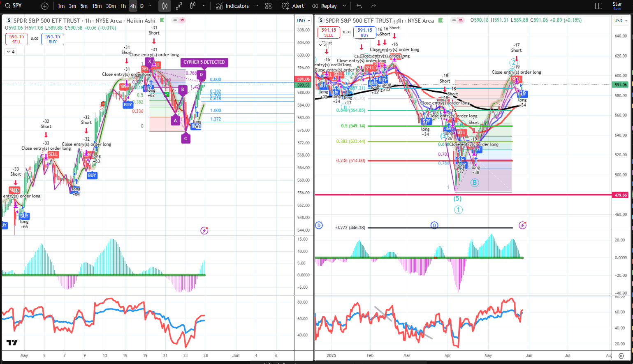Expand the timeframe dropdown arrow next to D
This screenshot has width=633, height=364.
pos(150,6)
